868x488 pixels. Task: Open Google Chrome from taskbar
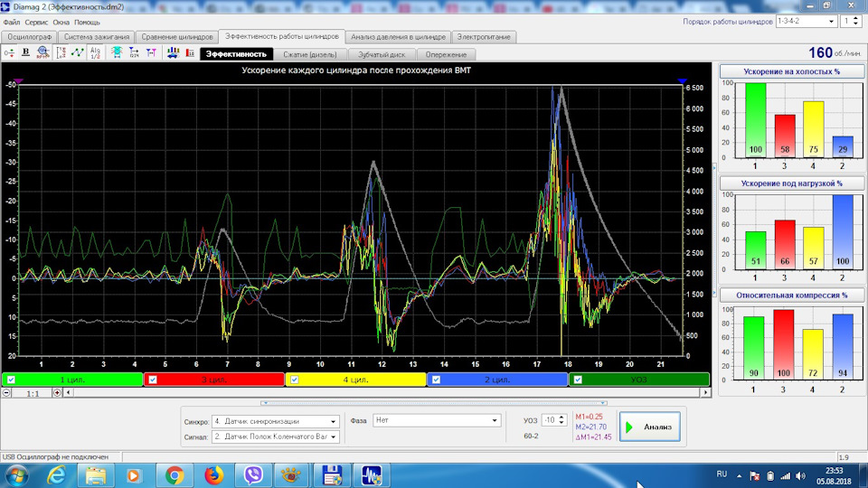coord(175,475)
